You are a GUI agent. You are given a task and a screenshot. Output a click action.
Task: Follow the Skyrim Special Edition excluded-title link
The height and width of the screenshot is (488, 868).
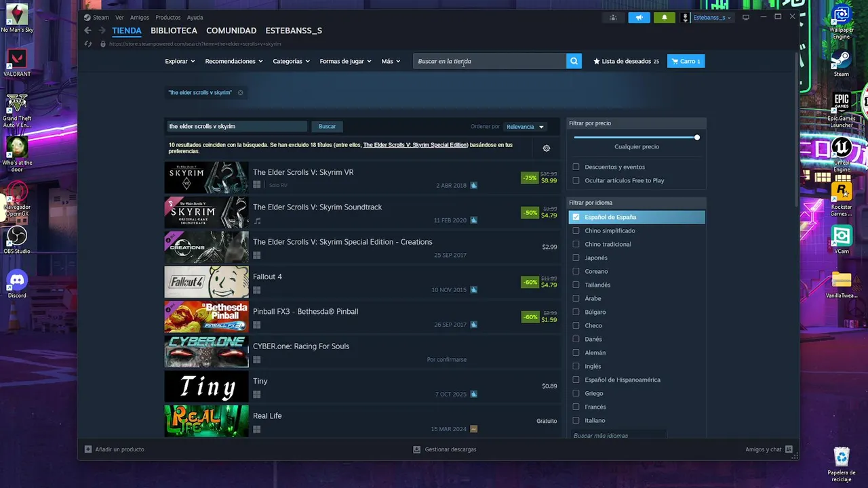(415, 145)
